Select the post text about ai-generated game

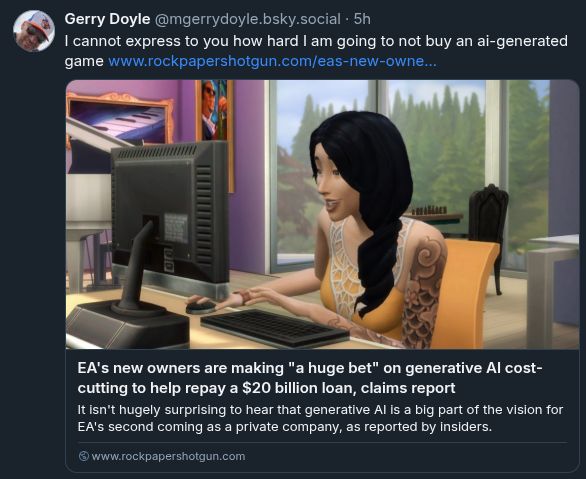pyautogui.click(x=316, y=51)
